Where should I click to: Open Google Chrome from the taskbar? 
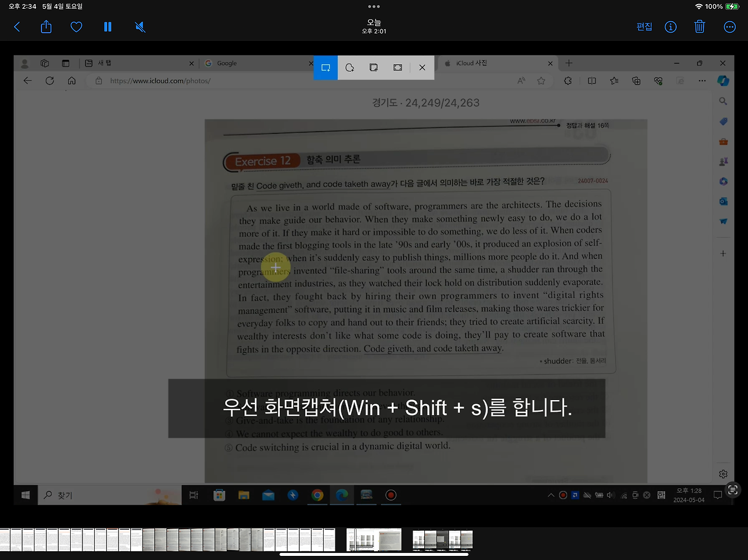(x=317, y=495)
